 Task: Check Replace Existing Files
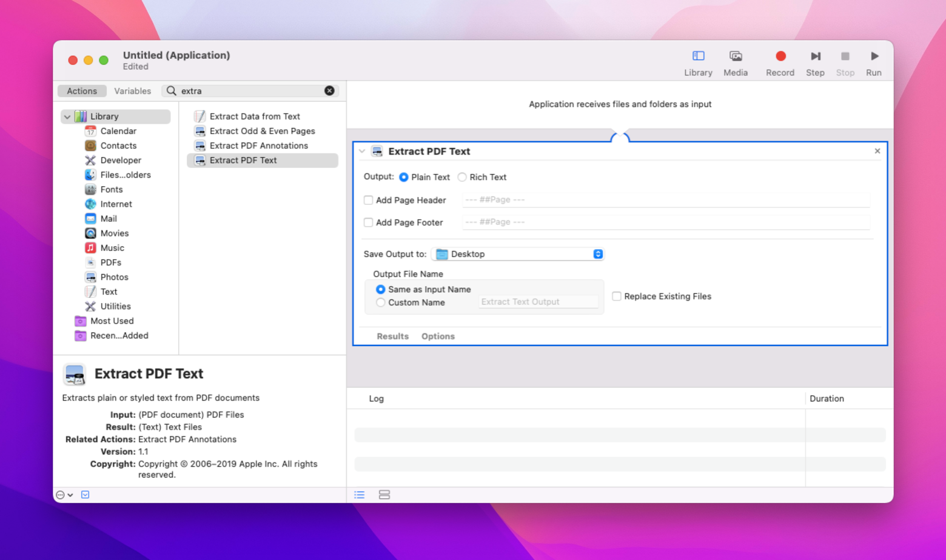[617, 296]
